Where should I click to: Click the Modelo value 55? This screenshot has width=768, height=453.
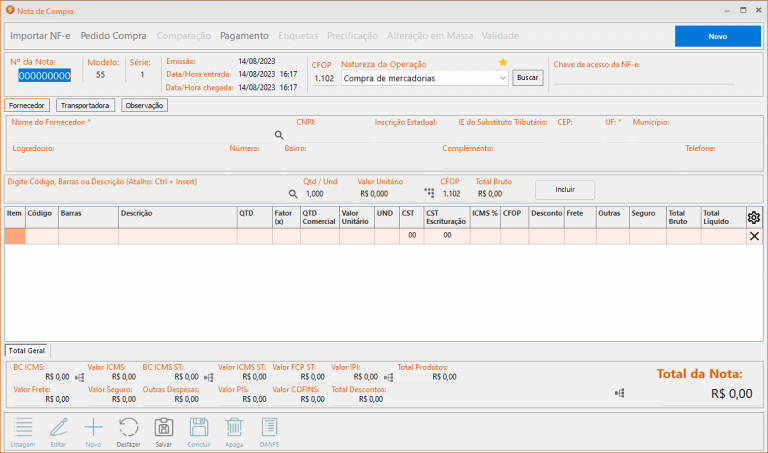(x=100, y=75)
